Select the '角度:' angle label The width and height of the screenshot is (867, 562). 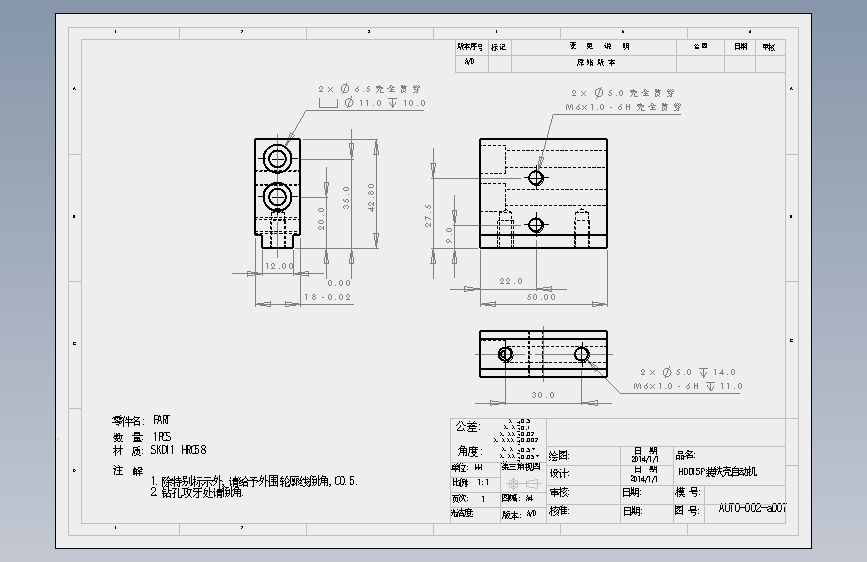tap(470, 451)
